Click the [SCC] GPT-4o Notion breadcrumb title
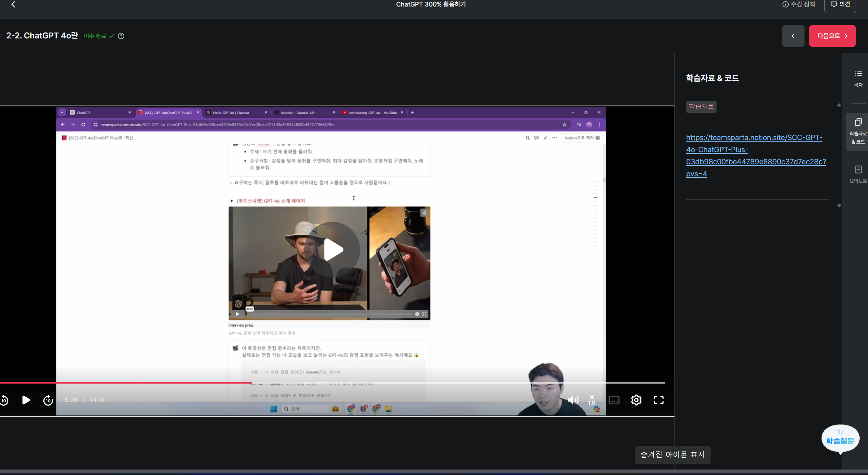 [99, 138]
